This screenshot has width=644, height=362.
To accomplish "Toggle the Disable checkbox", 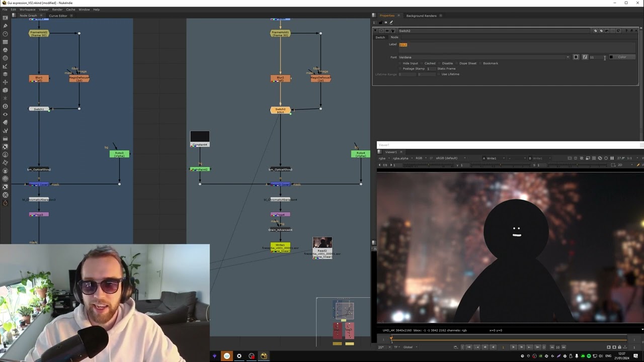I will pyautogui.click(x=440, y=63).
